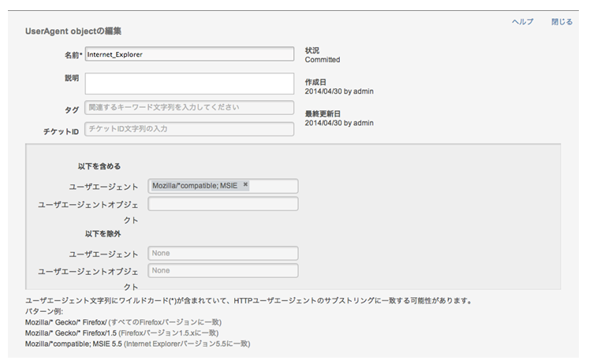
Task: Select the タグ keyword input field
Action: pos(189,108)
